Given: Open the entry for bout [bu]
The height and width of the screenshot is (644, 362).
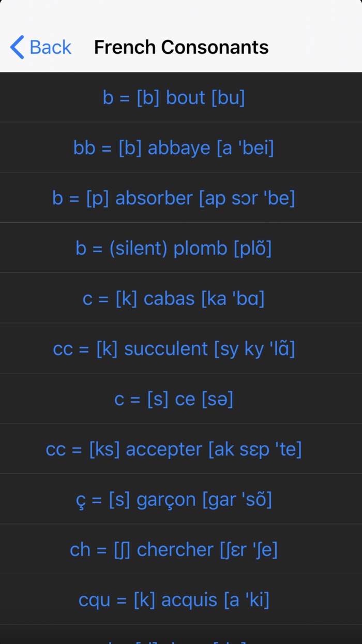Looking at the screenshot, I should [181, 97].
